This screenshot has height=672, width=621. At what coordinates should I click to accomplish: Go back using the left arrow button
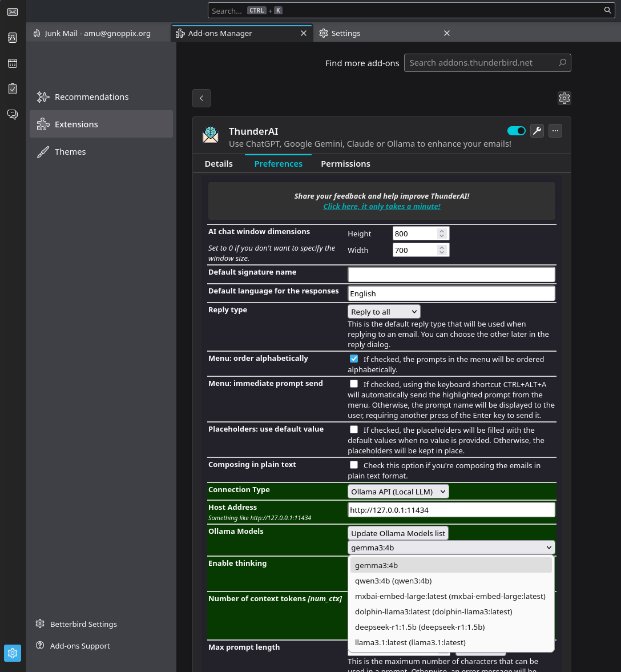coord(201,98)
